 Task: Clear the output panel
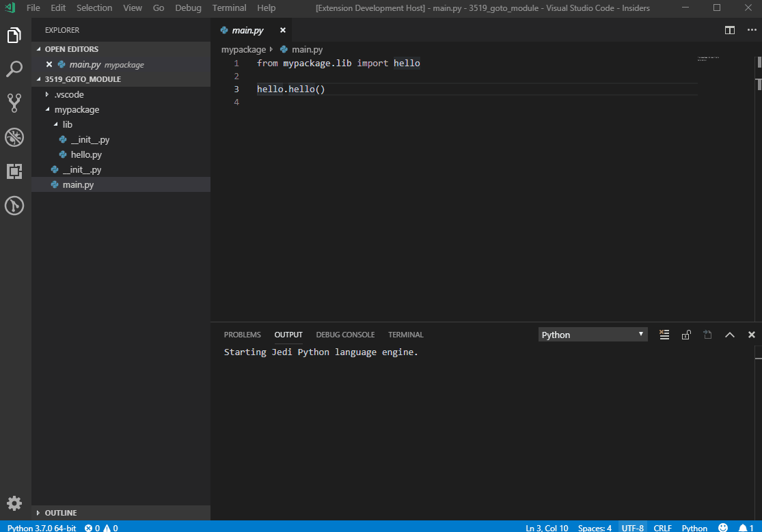tap(664, 335)
